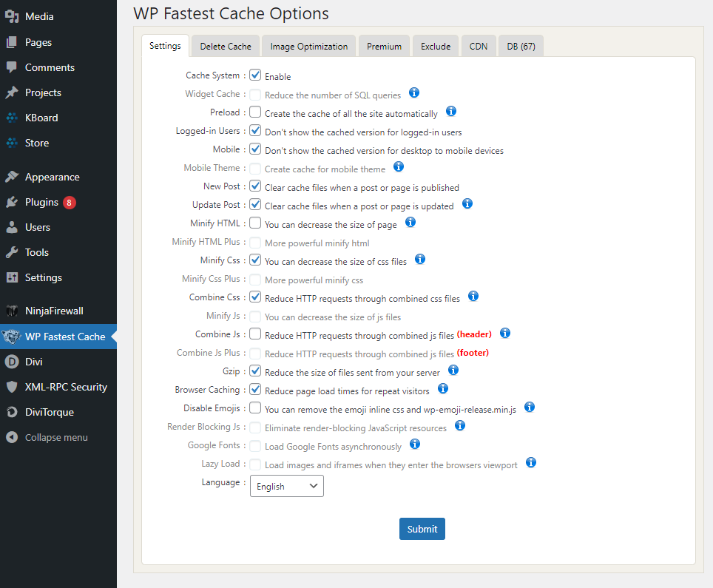Open the Language dropdown
The height and width of the screenshot is (588, 713).
point(286,486)
